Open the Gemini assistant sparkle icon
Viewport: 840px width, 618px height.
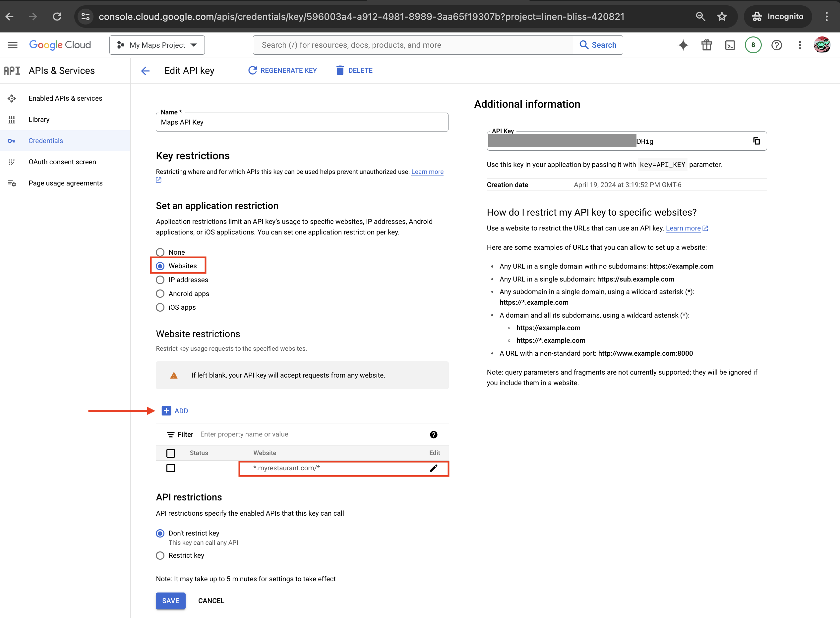point(683,45)
